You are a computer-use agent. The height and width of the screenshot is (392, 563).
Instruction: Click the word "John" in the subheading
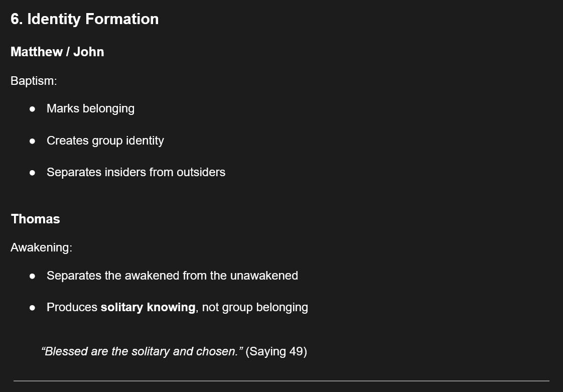[89, 52]
